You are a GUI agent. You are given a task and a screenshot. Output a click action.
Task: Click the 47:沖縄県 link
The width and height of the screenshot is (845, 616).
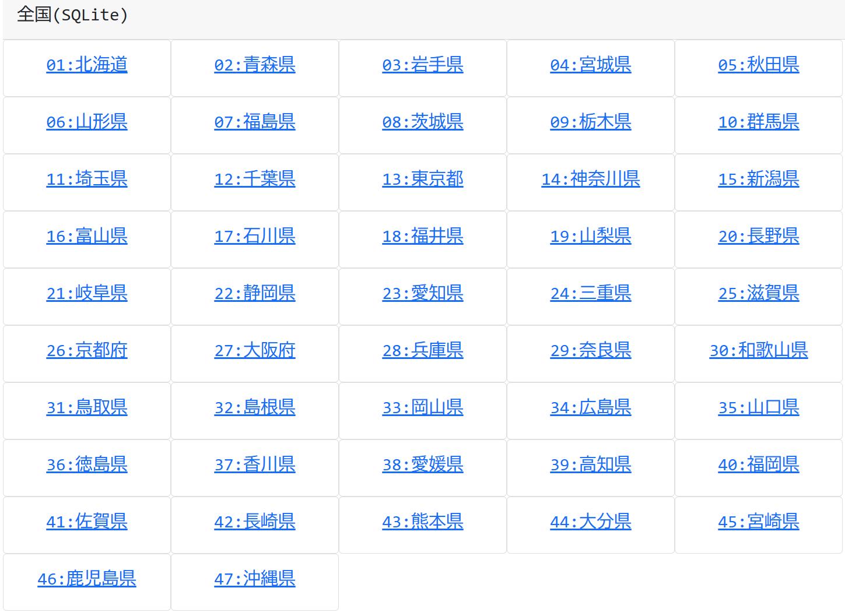point(255,579)
